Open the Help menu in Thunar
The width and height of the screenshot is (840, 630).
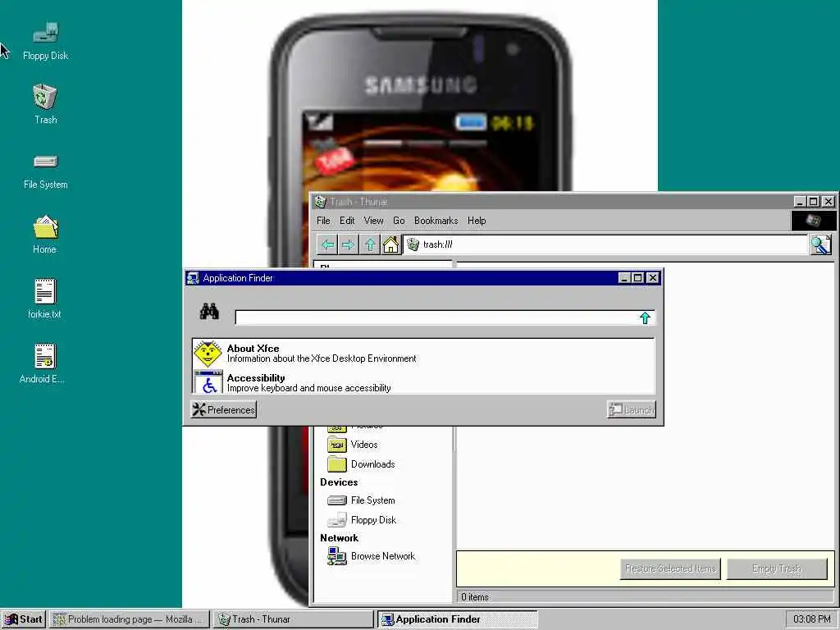tap(477, 221)
